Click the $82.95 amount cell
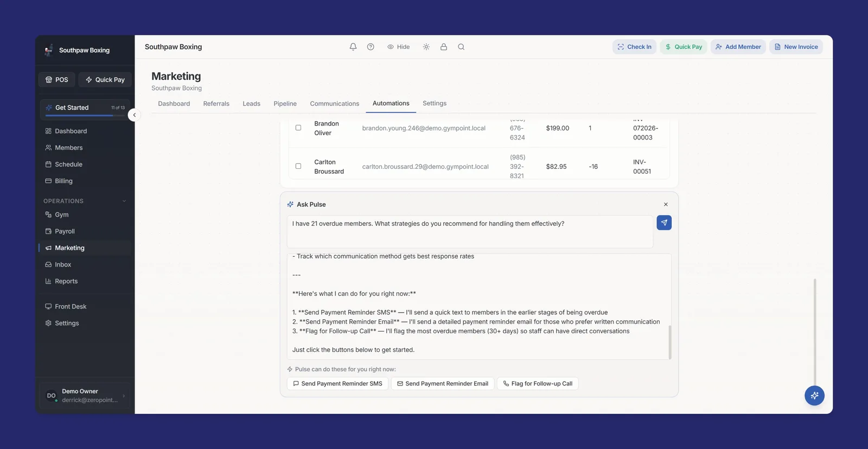Screen dimensions: 868x449 556,167
